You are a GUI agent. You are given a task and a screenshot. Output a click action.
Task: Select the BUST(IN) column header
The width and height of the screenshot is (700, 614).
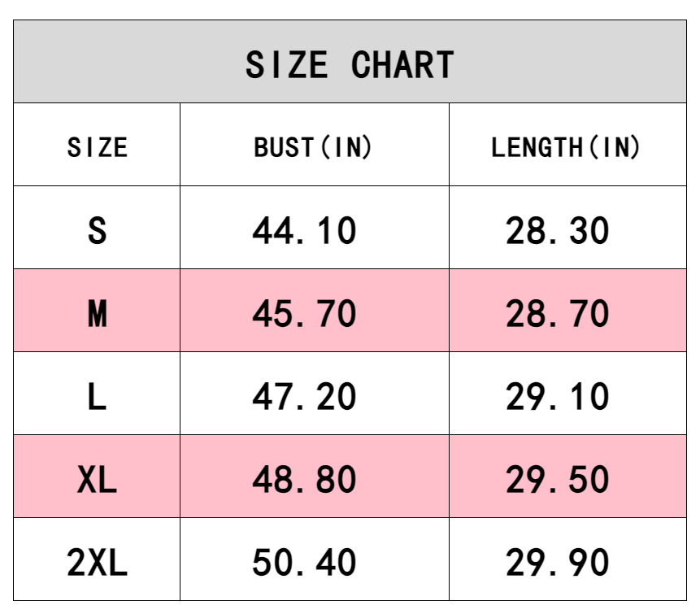(313, 148)
